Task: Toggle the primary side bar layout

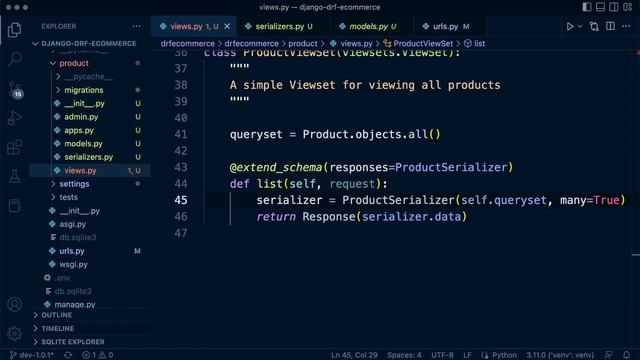Action: (587, 7)
